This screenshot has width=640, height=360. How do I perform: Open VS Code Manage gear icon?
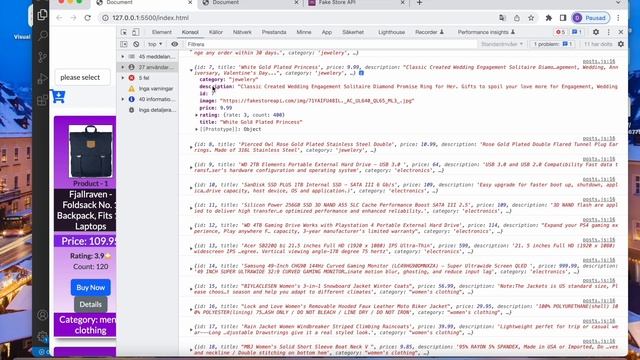(42, 336)
